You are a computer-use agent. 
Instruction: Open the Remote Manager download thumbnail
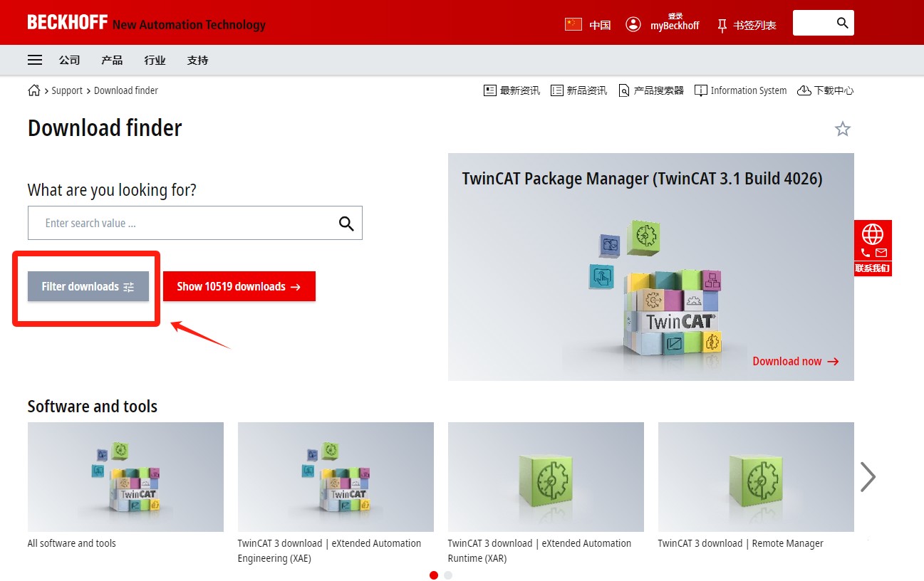tap(756, 477)
